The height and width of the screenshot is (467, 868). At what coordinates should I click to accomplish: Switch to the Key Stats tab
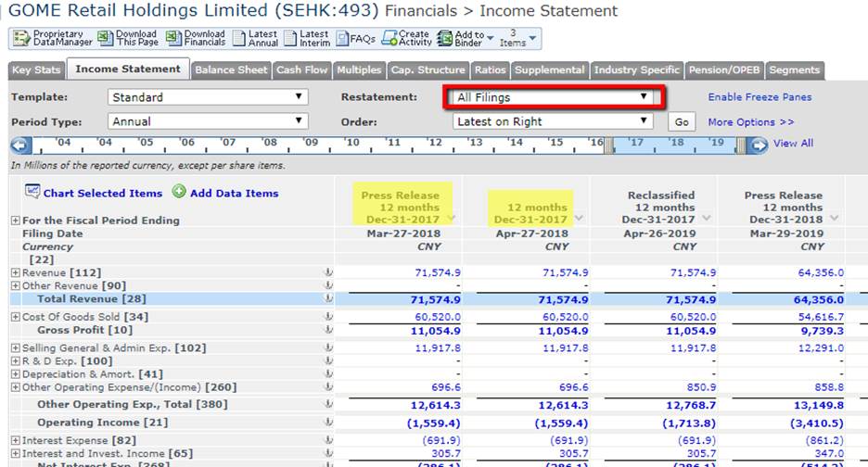[x=36, y=70]
